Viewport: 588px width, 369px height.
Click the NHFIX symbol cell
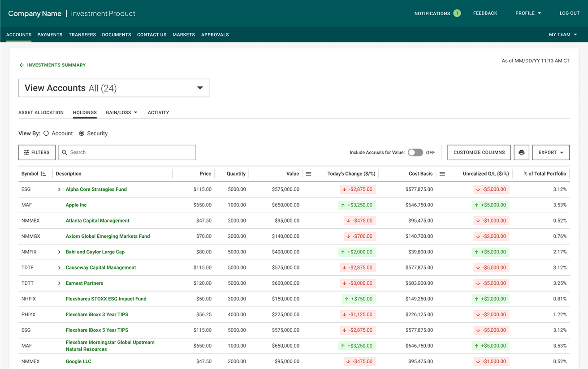coord(29,299)
